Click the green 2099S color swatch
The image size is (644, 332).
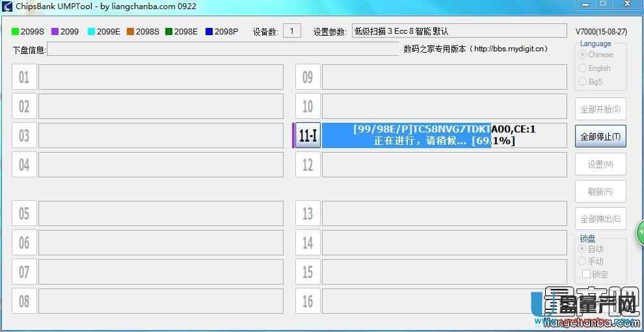pyautogui.click(x=16, y=31)
